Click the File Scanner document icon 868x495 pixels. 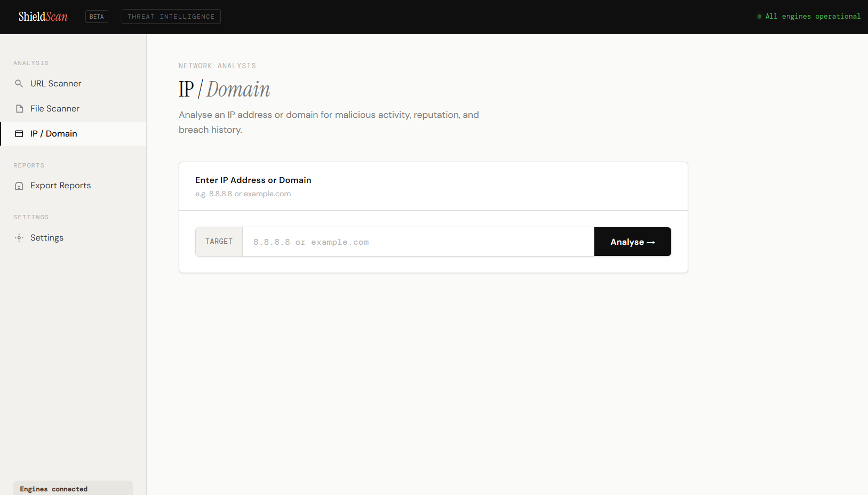19,109
